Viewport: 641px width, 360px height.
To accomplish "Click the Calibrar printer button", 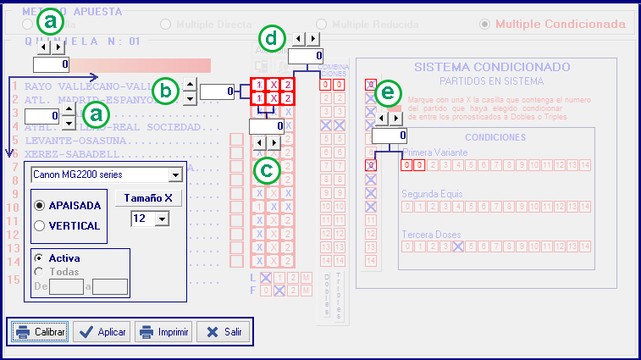I will [x=40, y=331].
